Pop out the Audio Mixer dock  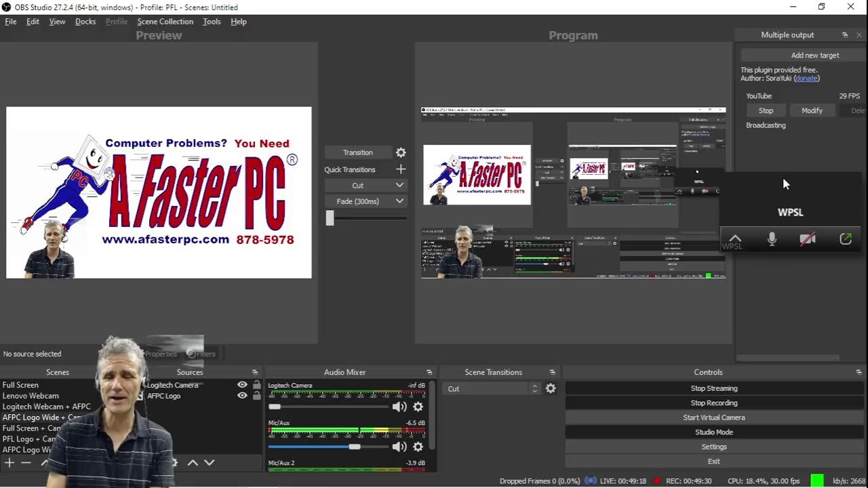(x=429, y=372)
